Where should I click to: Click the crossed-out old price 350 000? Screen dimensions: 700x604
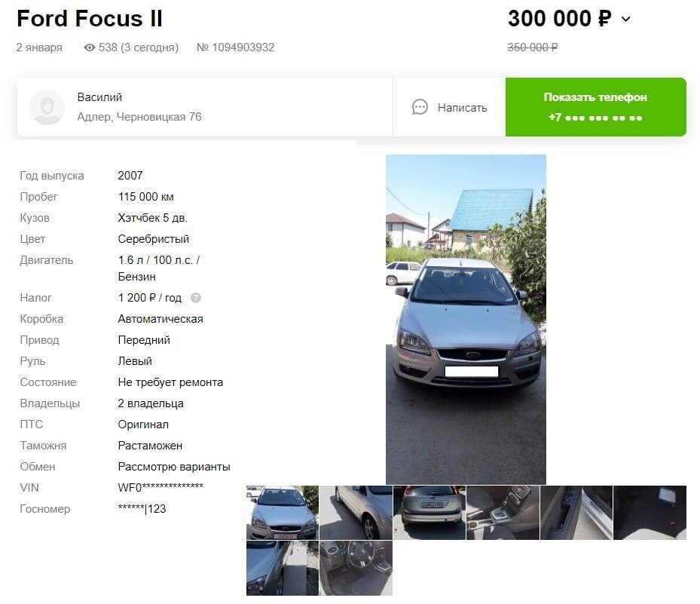[x=533, y=48]
